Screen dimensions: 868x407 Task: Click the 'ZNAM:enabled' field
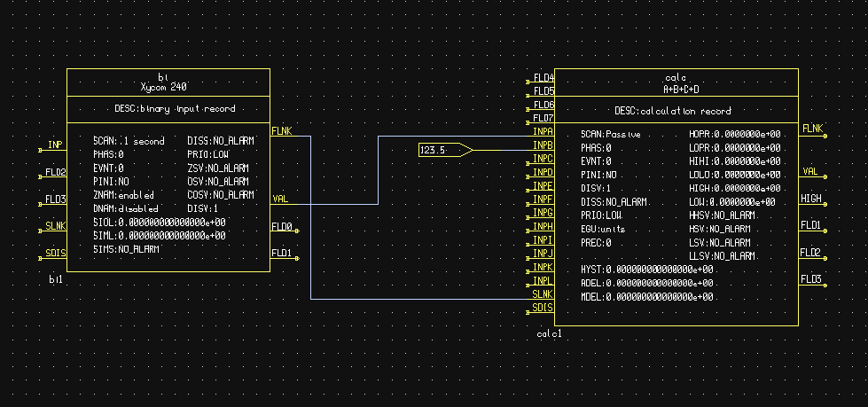click(x=123, y=195)
